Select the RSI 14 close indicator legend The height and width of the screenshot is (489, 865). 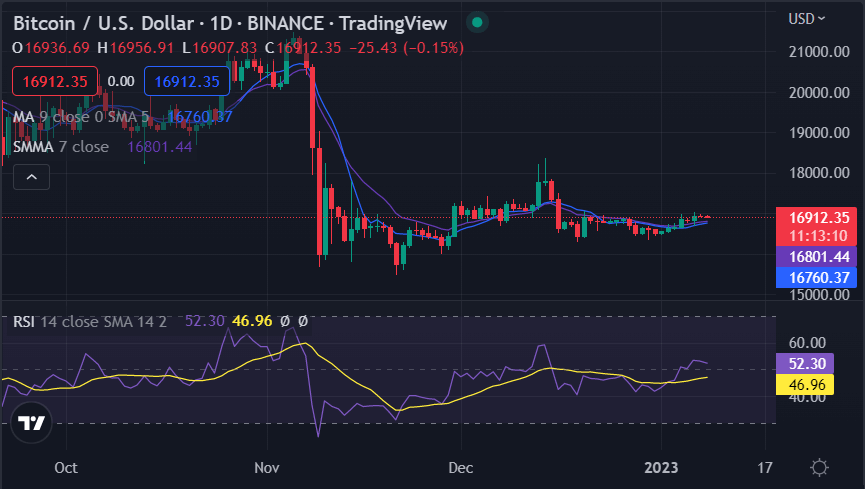click(90, 321)
